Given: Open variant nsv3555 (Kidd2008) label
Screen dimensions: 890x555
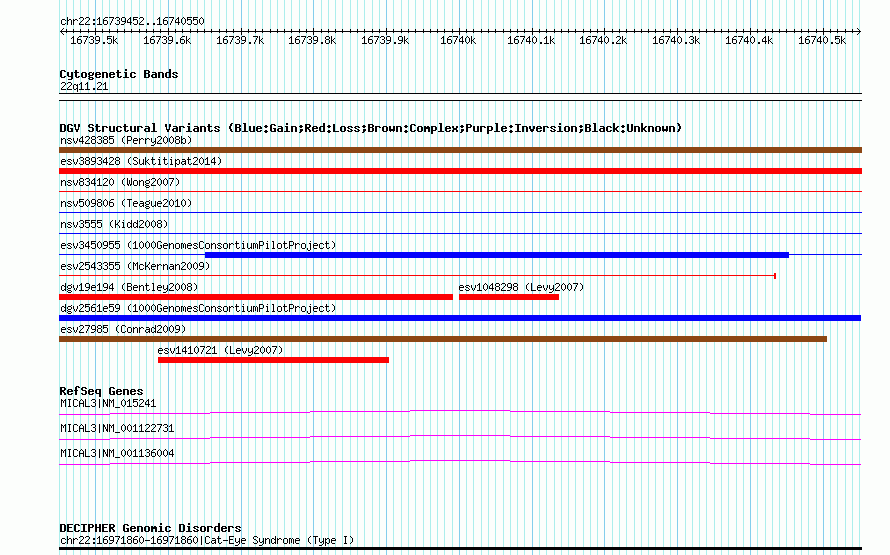Looking at the screenshot, I should [114, 224].
